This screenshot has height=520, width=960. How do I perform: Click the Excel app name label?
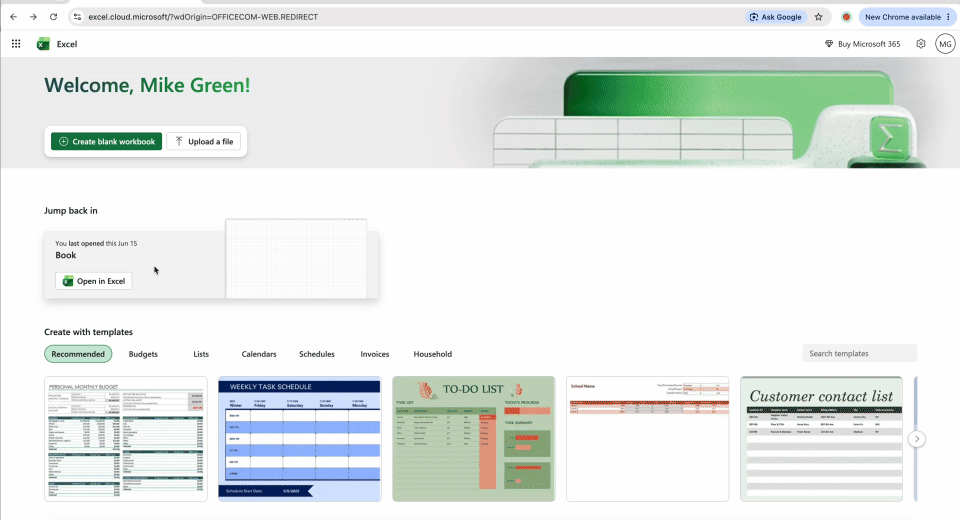point(67,44)
